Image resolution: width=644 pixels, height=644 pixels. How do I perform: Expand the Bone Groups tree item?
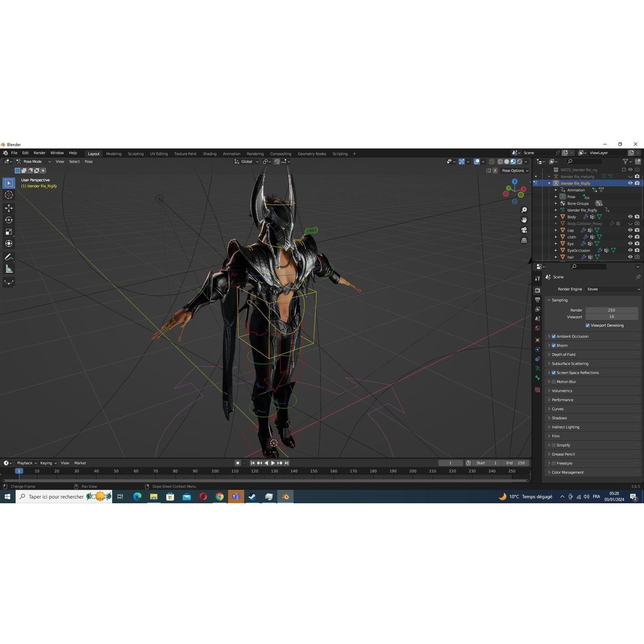pos(556,204)
